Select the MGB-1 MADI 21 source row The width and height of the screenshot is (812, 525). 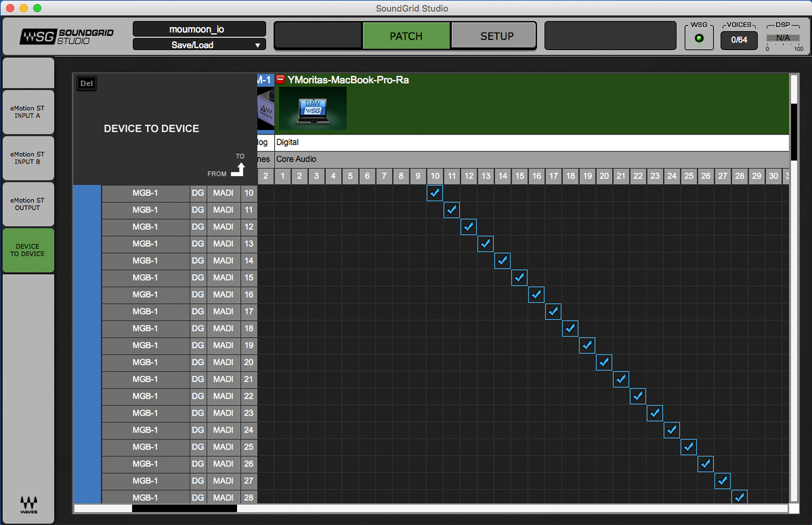[x=180, y=379]
